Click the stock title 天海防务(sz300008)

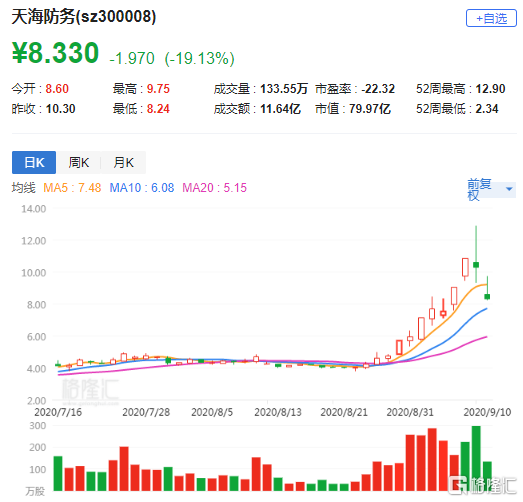point(84,16)
